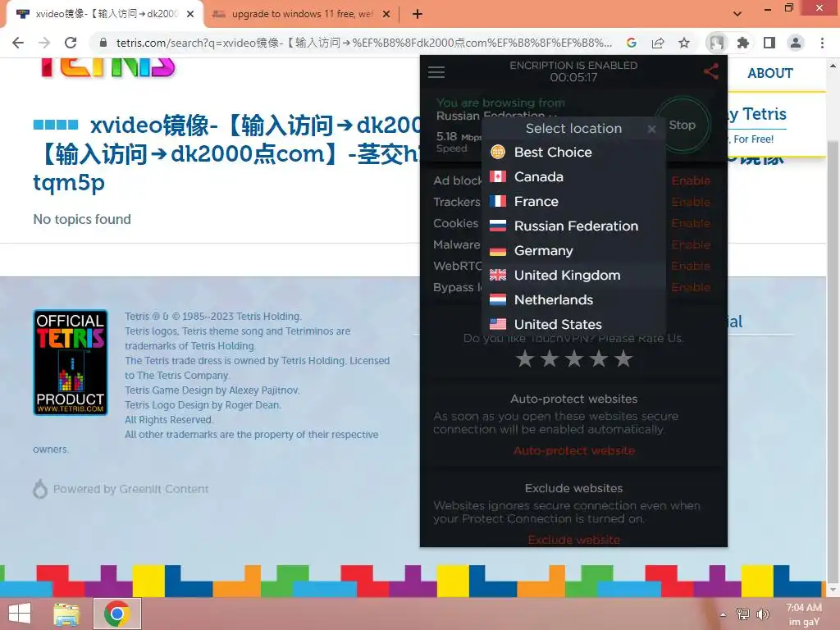This screenshot has width=840, height=630.
Task: Select United Kingdom from location list
Action: (x=573, y=276)
